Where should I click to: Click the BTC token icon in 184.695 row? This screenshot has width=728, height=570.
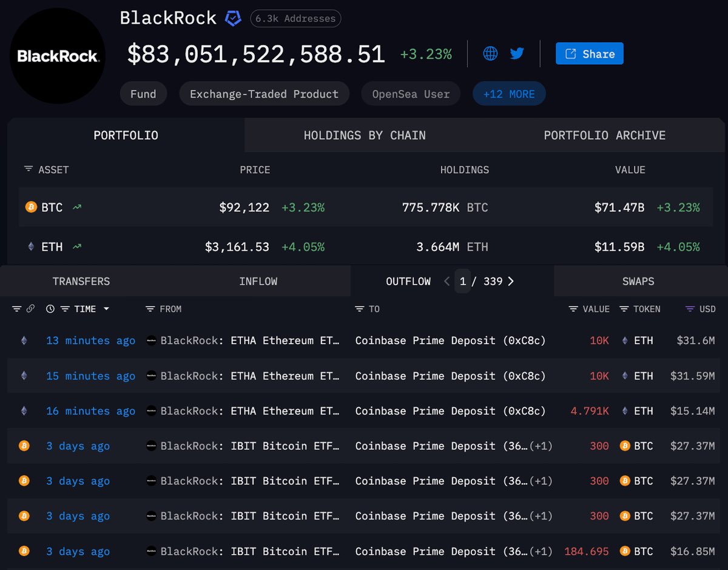pos(625,551)
